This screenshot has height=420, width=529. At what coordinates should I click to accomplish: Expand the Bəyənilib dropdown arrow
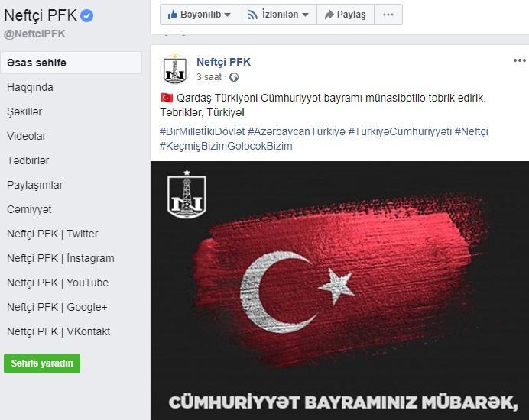tap(227, 15)
